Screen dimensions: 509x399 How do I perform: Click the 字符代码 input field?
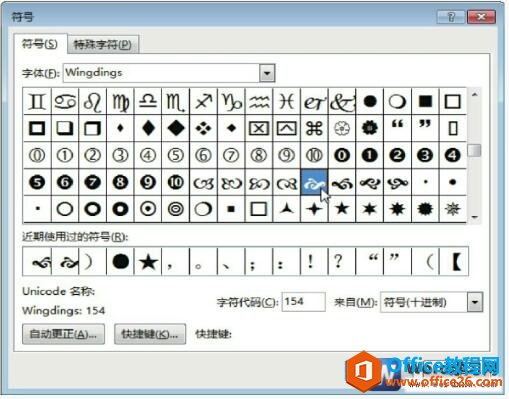point(303,302)
